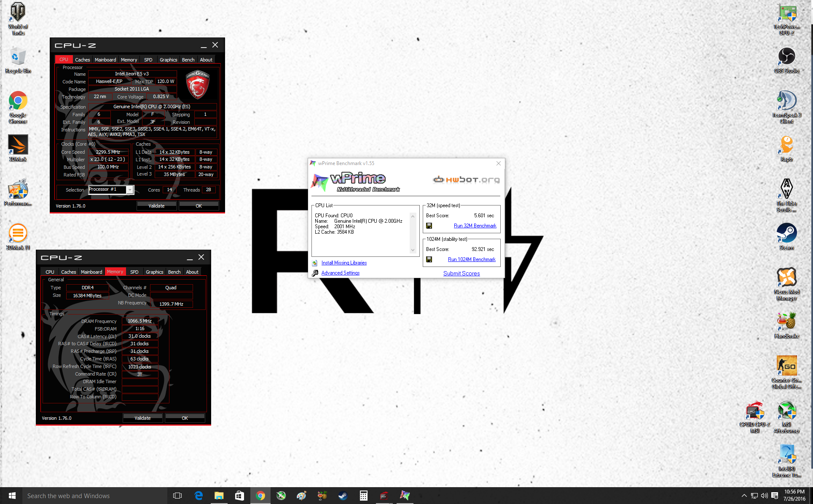813x504 pixels.
Task: Click the save icon for 1024M score
Action: coord(429,259)
